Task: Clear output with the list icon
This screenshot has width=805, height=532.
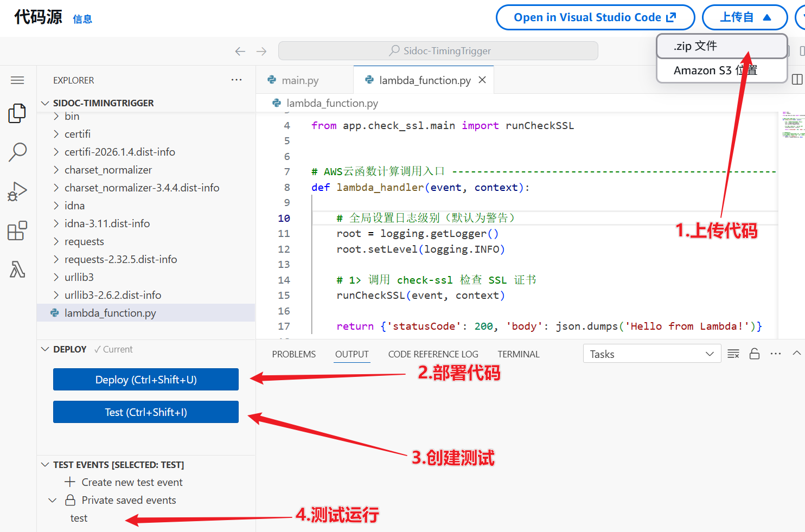Action: 733,354
